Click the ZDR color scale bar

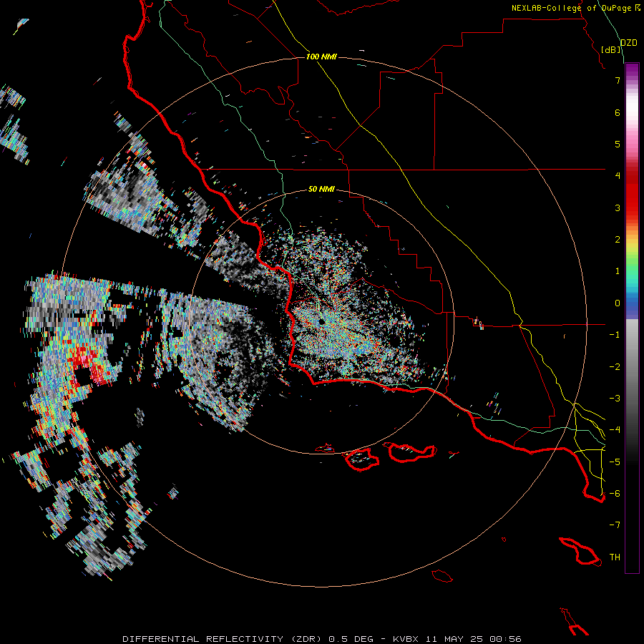pos(632,318)
